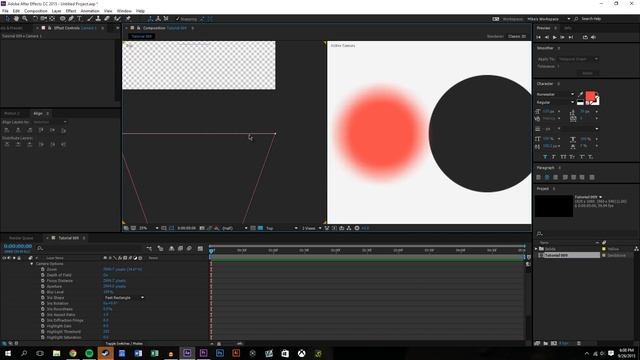Select the Selection arrow tool
Screen dimensions: 640x360
click(x=7, y=19)
